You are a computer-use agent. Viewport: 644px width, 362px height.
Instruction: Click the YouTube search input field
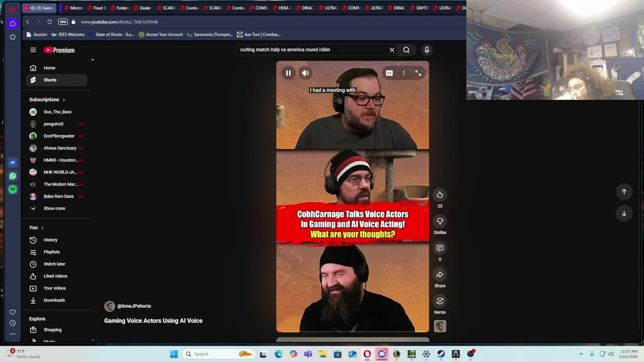312,50
